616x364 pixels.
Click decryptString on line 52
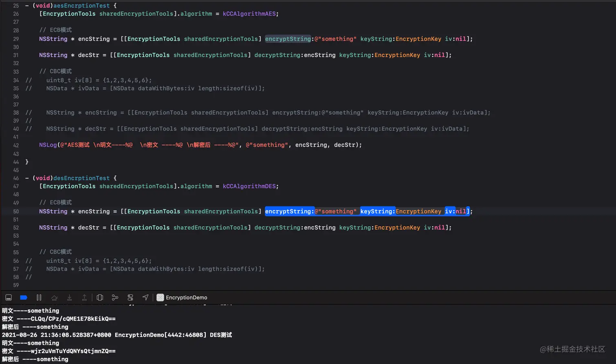pos(277,228)
